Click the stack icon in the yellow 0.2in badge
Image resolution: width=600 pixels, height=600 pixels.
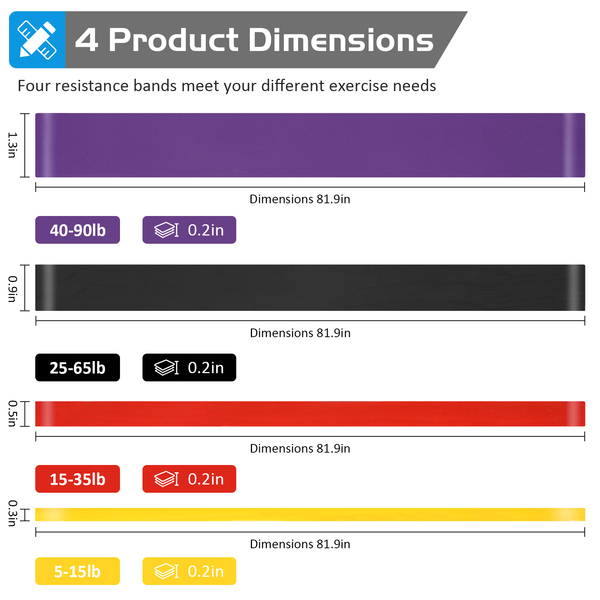click(165, 571)
